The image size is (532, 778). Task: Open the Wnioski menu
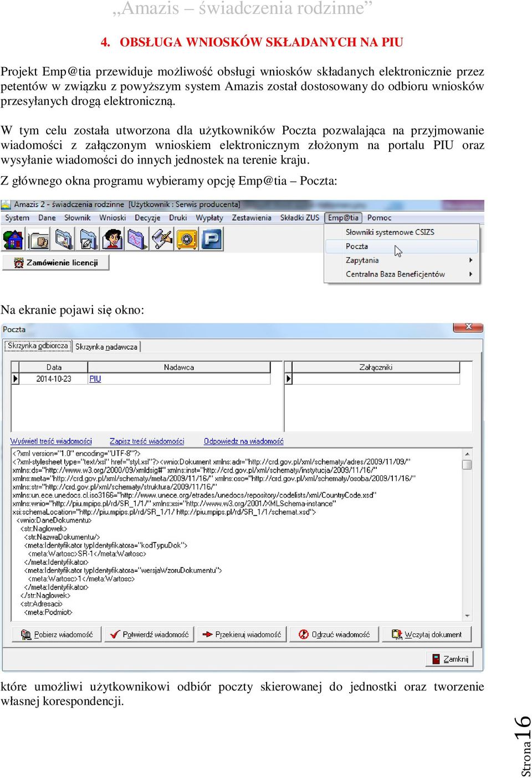(112, 218)
